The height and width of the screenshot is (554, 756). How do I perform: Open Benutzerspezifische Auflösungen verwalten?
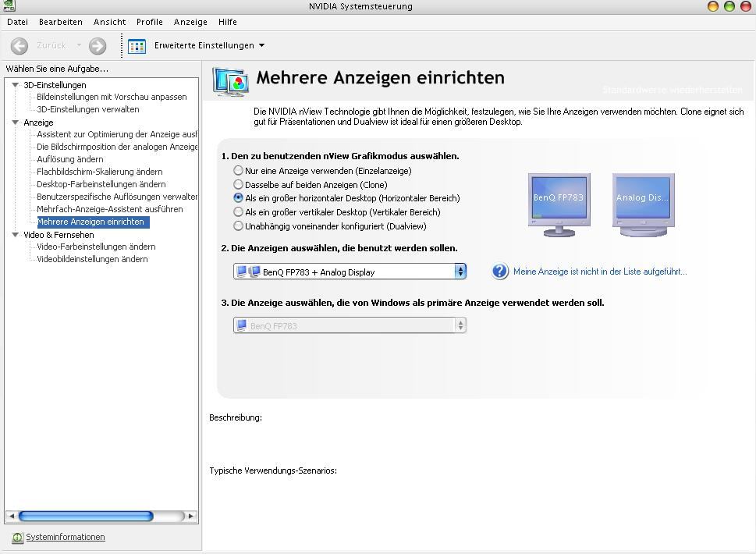[x=117, y=197]
